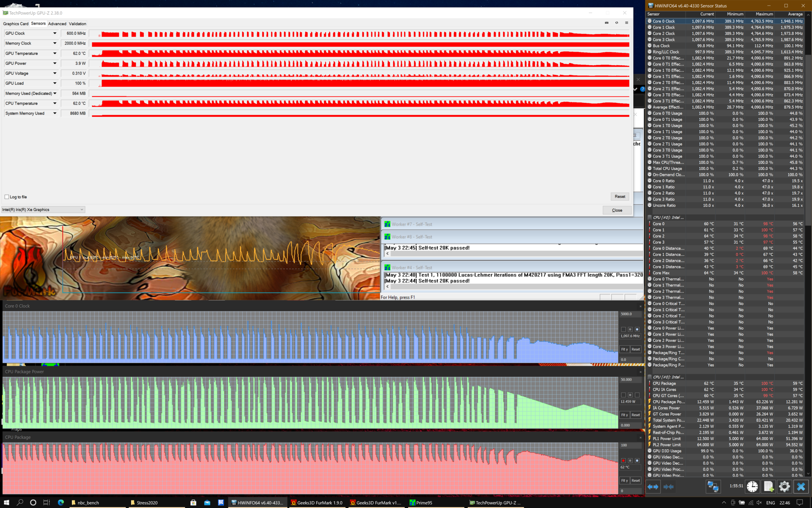This screenshot has width=812, height=508.
Task: Click HWiNFO log file icon
Action: 768,487
